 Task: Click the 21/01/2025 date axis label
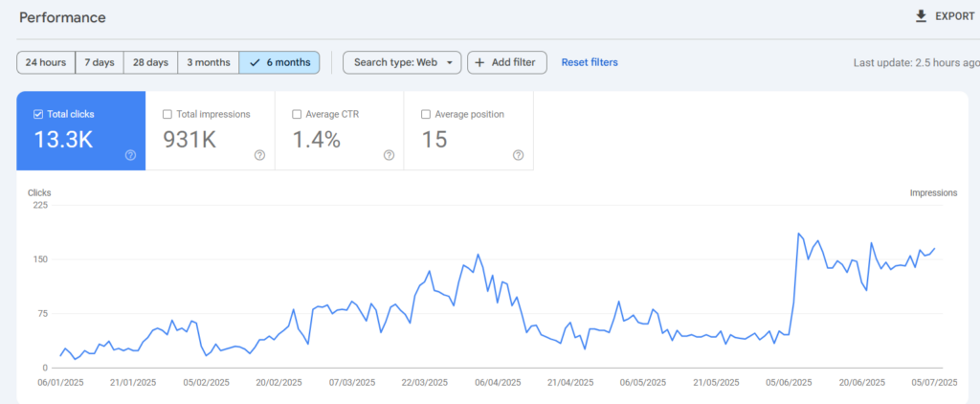(x=133, y=382)
